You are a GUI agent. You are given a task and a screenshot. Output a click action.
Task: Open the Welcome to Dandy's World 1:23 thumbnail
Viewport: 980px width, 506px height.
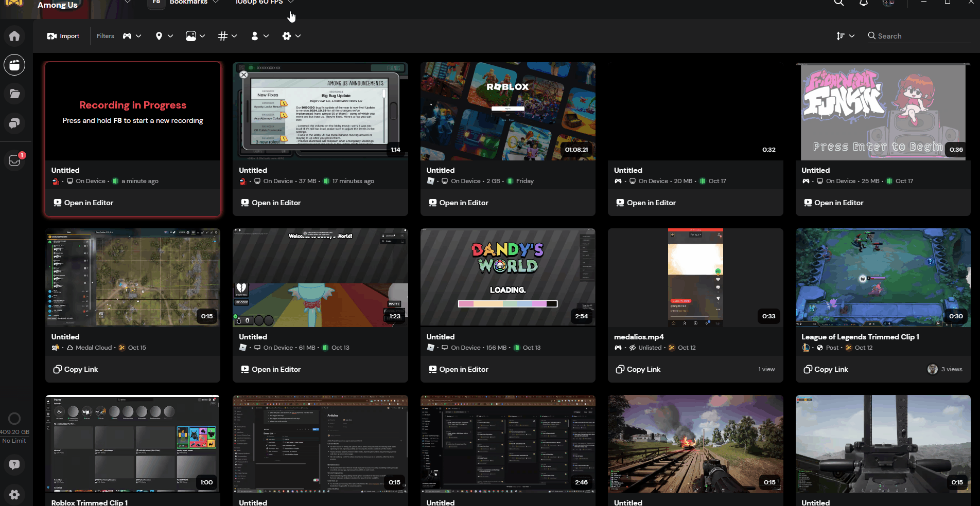(320, 278)
